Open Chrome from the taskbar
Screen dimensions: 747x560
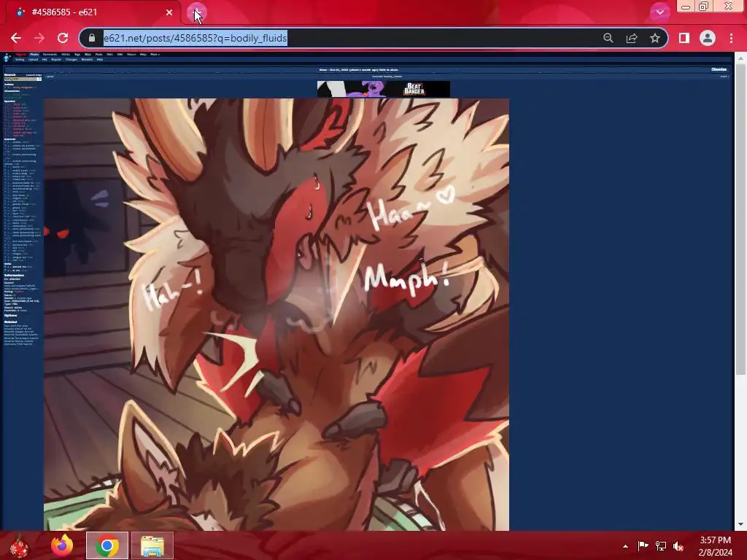pos(107,545)
